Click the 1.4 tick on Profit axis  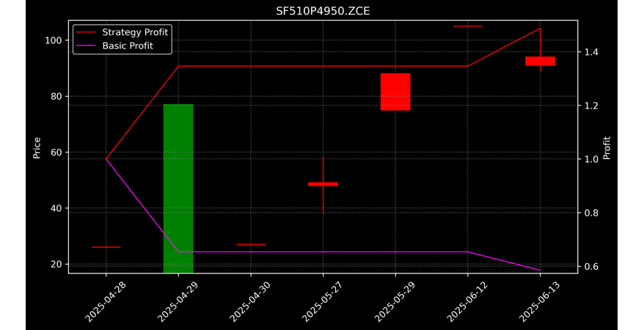(590, 52)
